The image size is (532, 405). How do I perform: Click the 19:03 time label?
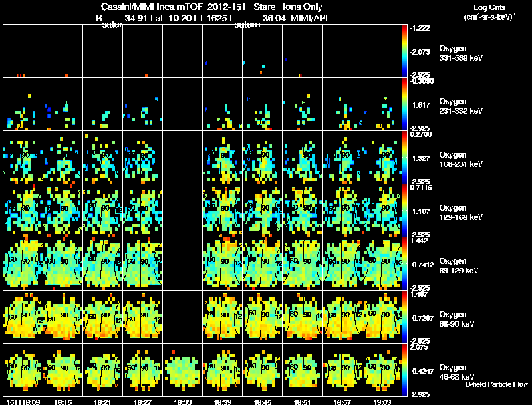pos(382,402)
